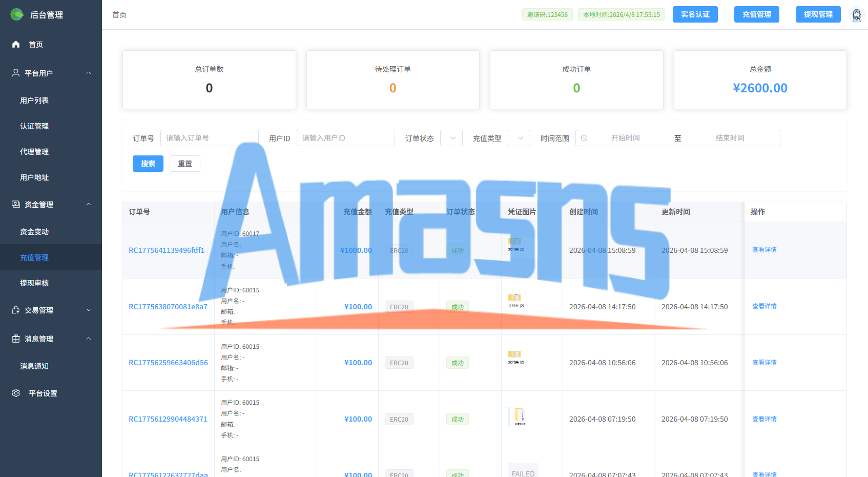Click the 平台设置 gear icon
Viewport: 868px width, 477px height.
pyautogui.click(x=16, y=393)
